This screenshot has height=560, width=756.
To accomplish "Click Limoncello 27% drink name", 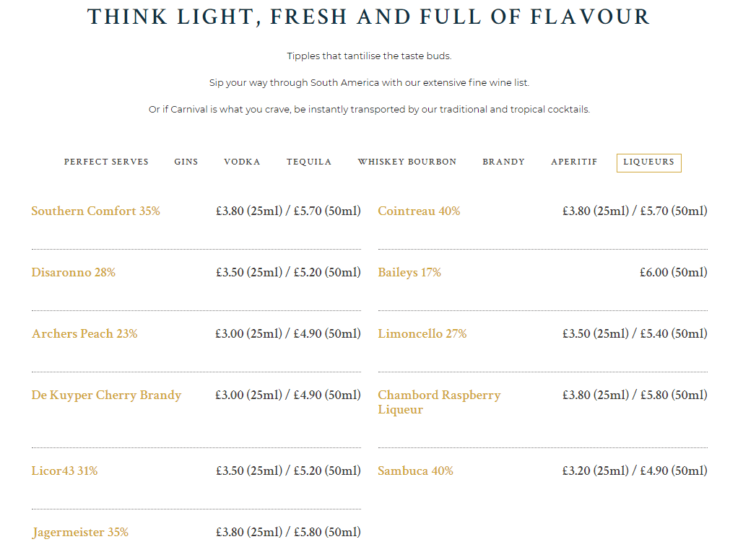I will coord(422,333).
